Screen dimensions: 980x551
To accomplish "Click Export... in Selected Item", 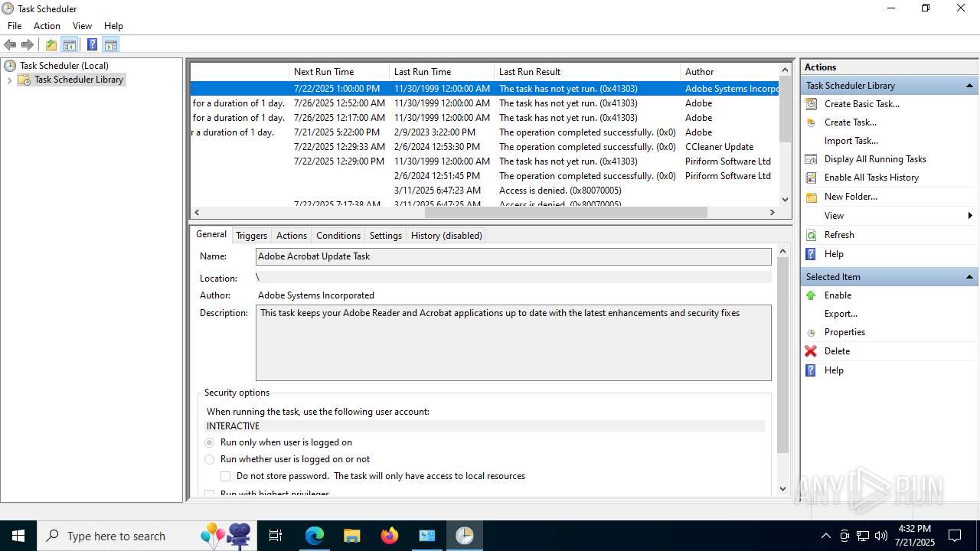I will click(841, 314).
